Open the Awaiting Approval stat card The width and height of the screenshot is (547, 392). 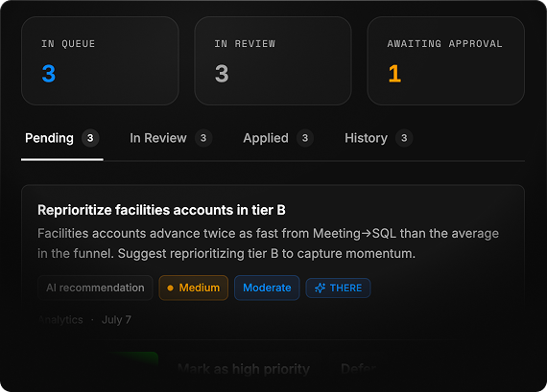coord(446,61)
